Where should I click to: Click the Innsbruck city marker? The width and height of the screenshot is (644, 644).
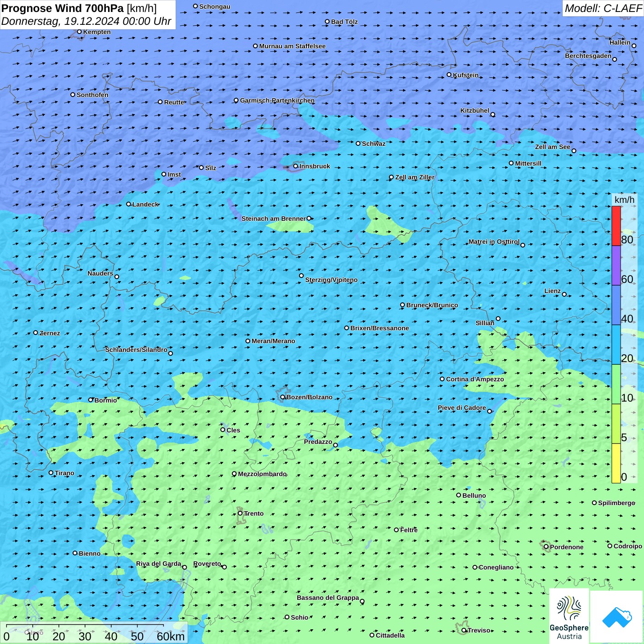[296, 166]
